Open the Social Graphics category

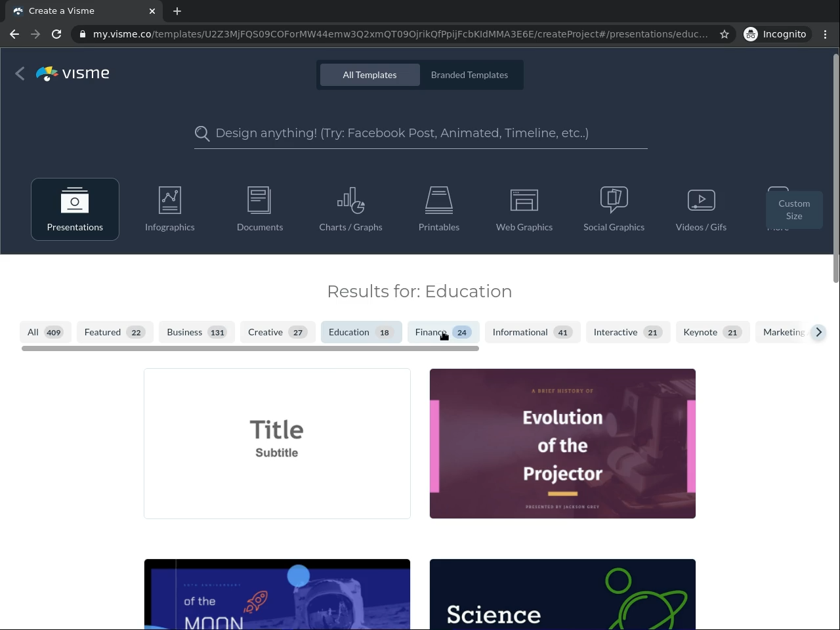614,209
